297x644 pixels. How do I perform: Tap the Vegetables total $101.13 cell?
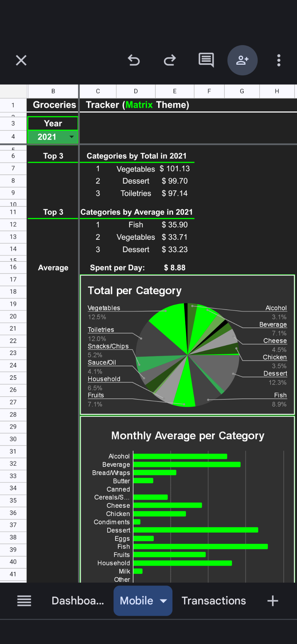pos(175,169)
